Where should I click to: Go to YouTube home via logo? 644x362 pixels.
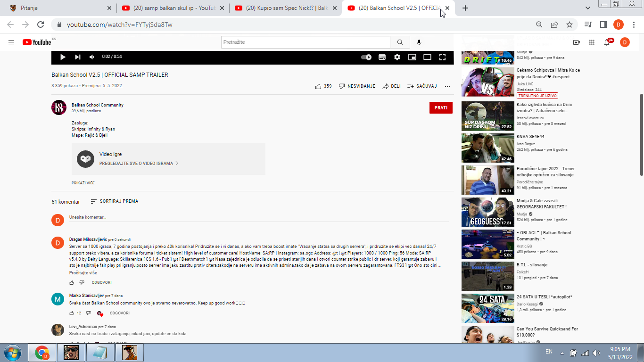[x=37, y=42]
